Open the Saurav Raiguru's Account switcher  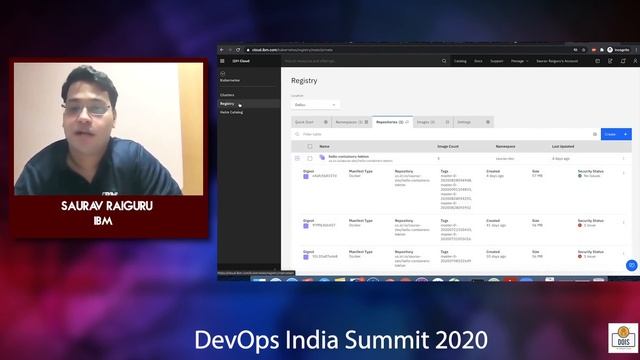click(557, 61)
